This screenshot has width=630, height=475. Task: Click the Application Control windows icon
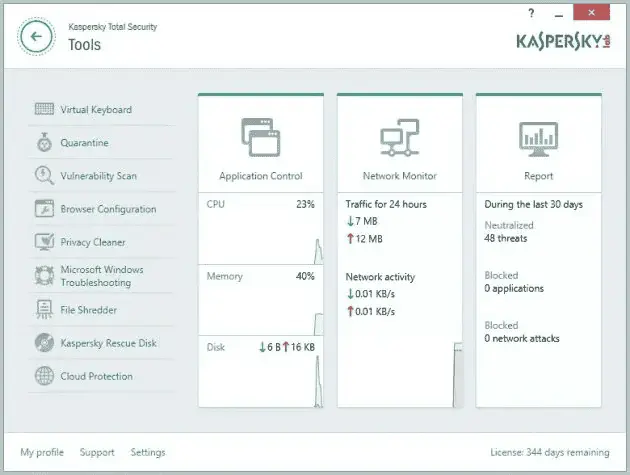click(x=261, y=137)
